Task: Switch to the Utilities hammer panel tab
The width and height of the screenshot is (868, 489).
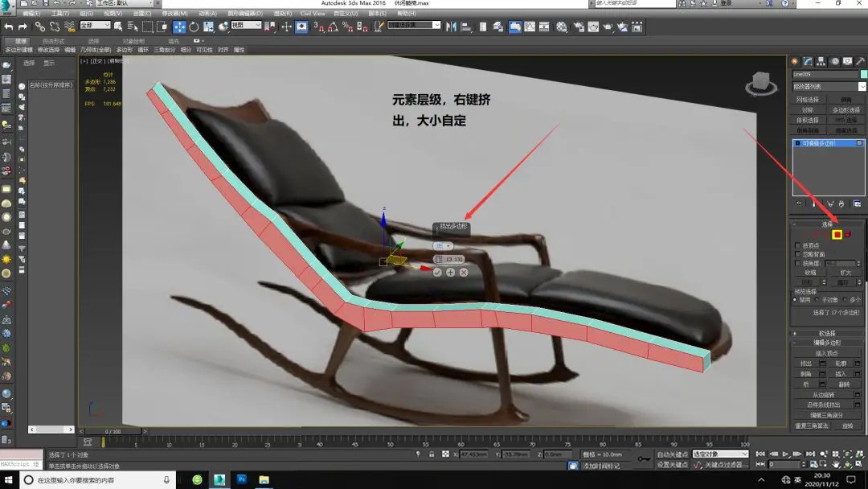Action: point(860,61)
